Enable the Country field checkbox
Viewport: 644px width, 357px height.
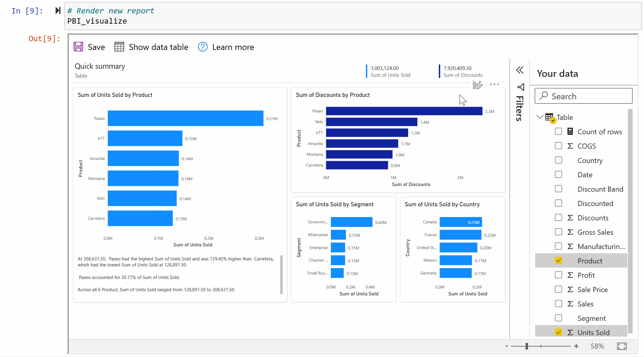[558, 160]
